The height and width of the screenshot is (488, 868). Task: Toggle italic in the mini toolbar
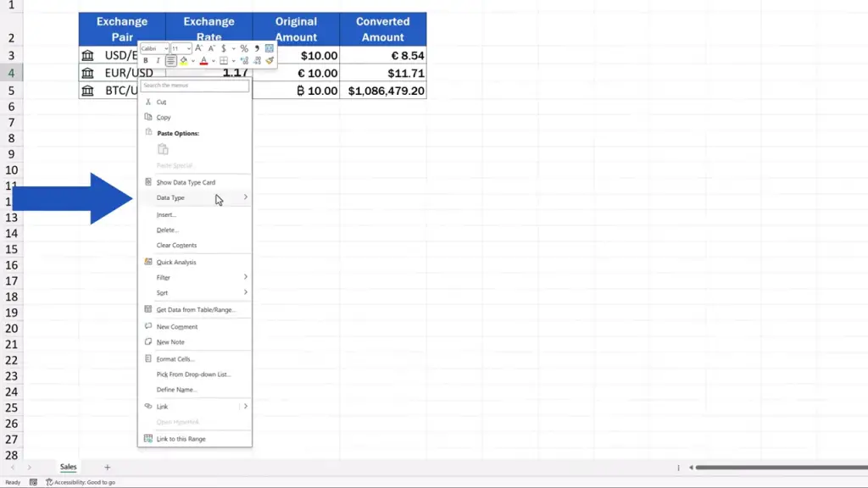(x=158, y=61)
